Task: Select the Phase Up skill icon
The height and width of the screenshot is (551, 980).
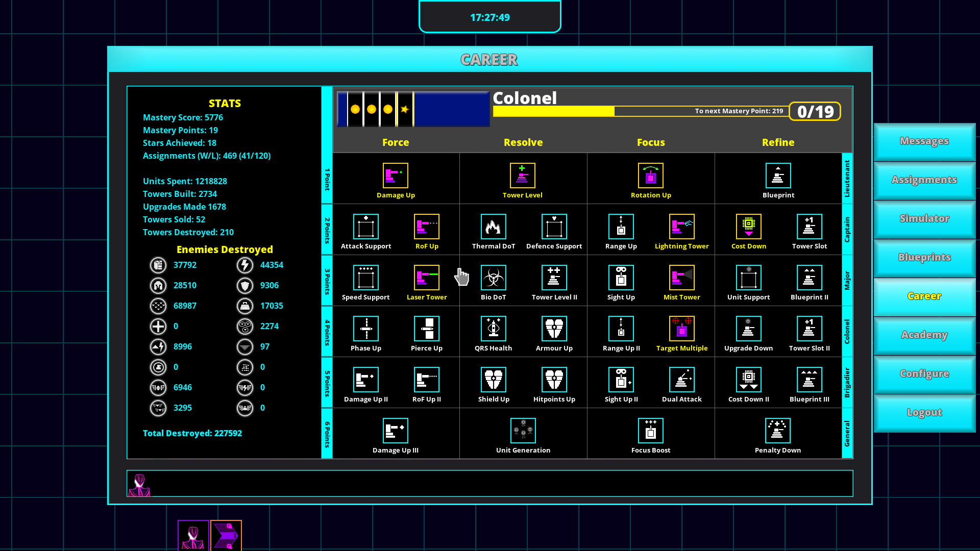Action: point(365,329)
